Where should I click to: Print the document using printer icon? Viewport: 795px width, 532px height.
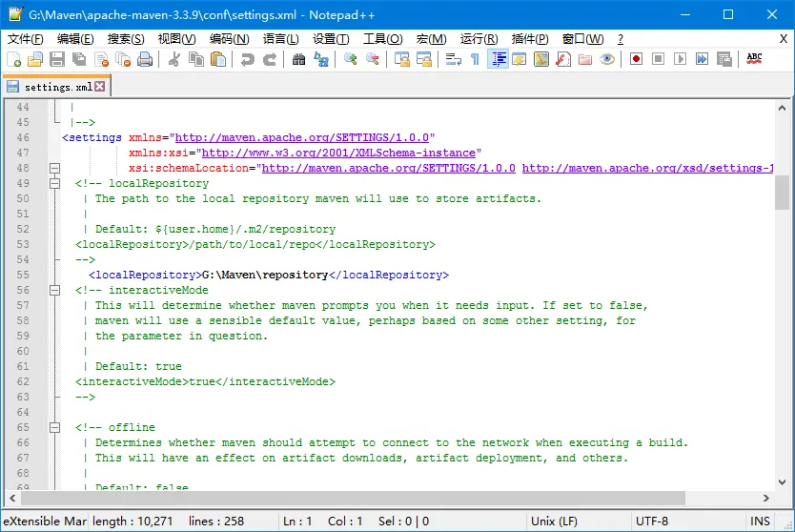pyautogui.click(x=145, y=59)
